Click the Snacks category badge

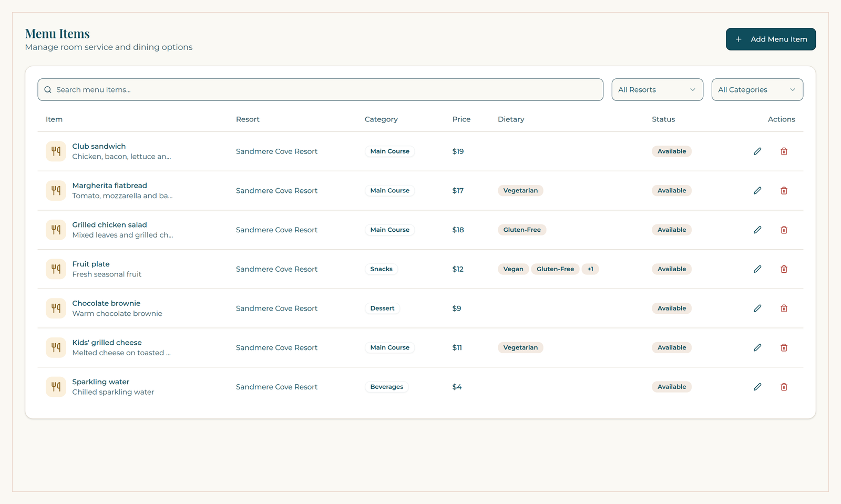pyautogui.click(x=381, y=269)
